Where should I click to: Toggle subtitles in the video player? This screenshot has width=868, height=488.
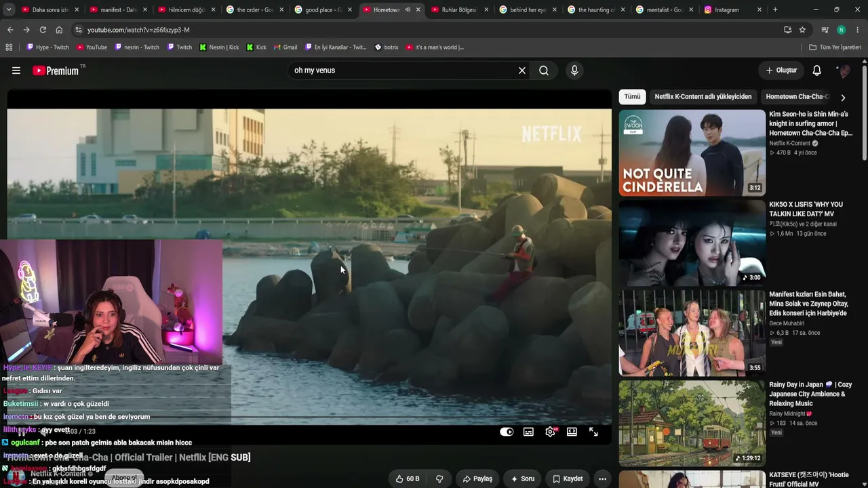pyautogui.click(x=528, y=432)
